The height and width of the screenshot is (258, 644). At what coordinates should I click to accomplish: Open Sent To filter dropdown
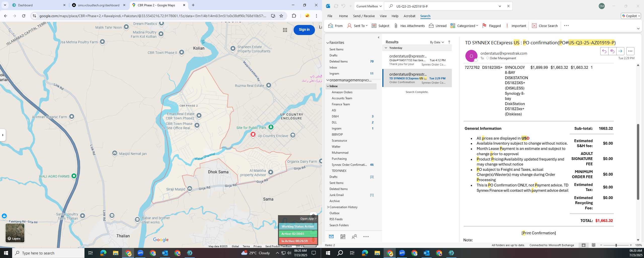coord(357,26)
